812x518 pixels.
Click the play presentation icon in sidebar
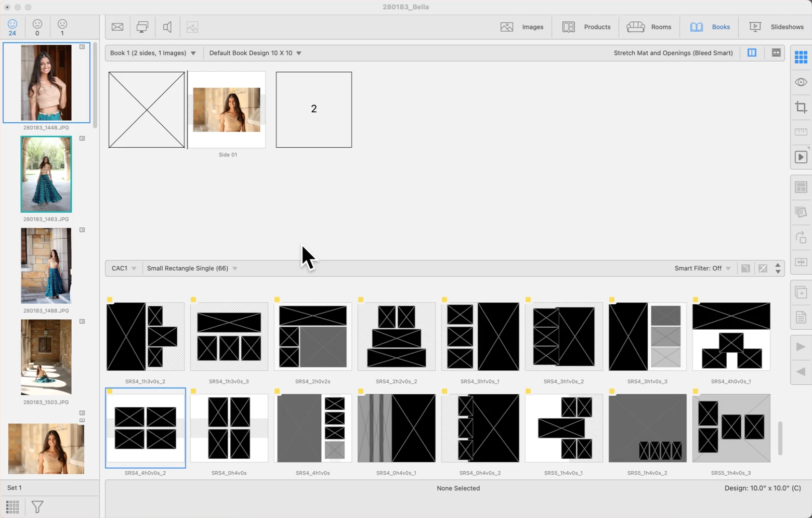tap(801, 157)
